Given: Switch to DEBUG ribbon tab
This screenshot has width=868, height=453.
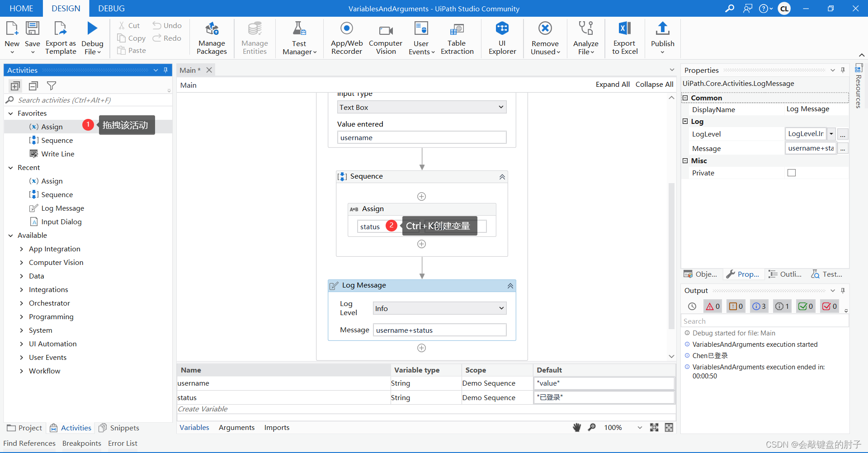Looking at the screenshot, I should pos(111,9).
